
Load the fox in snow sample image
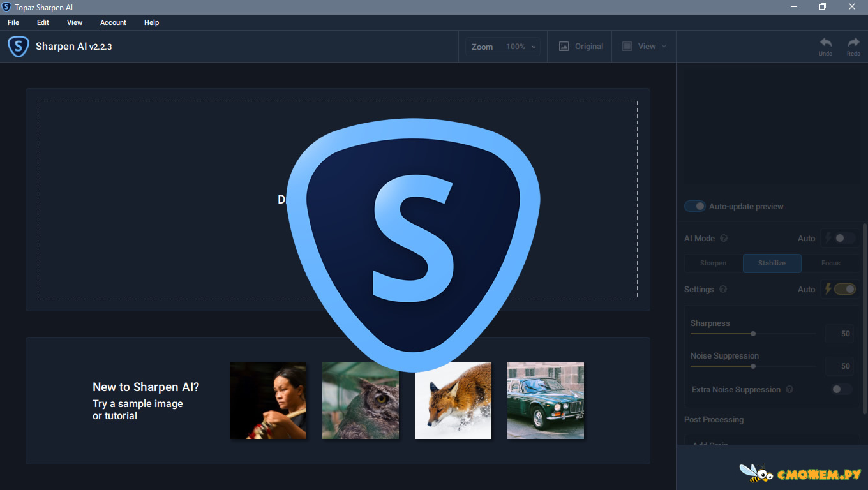point(453,401)
